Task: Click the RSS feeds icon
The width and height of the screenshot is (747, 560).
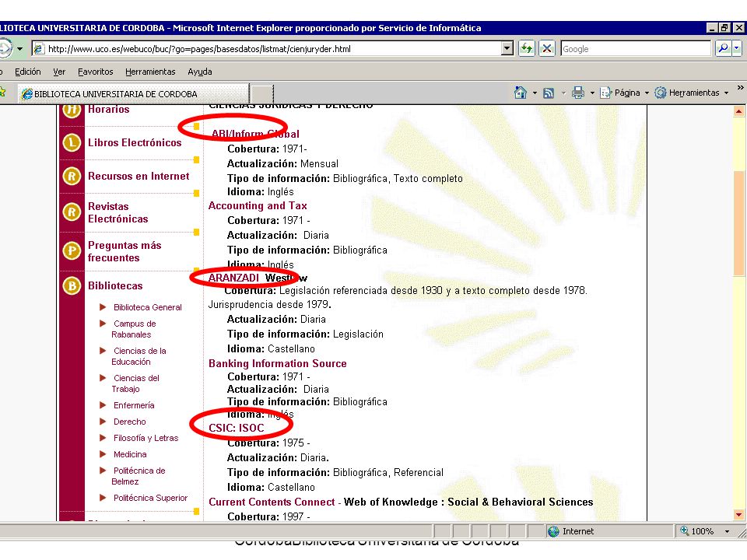Action: (x=549, y=93)
